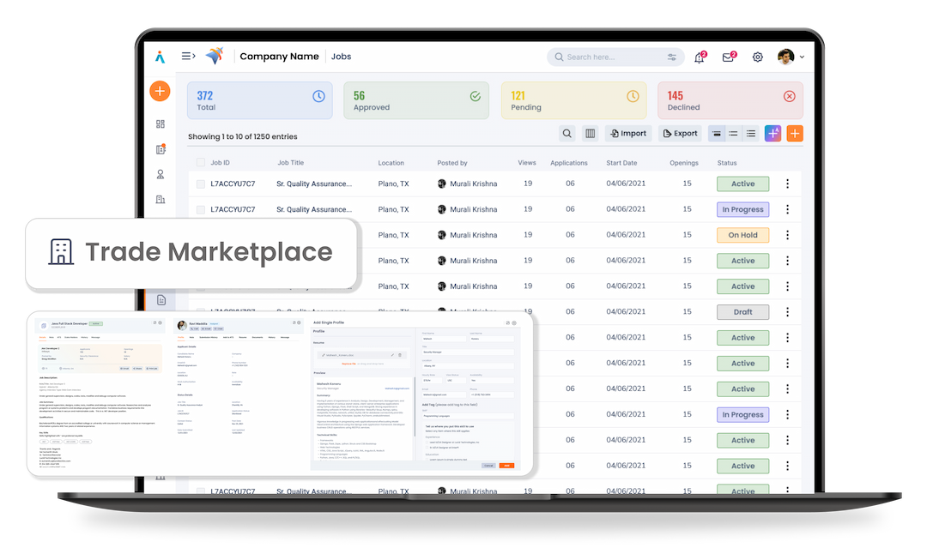Open the notifications bell icon

click(x=699, y=57)
